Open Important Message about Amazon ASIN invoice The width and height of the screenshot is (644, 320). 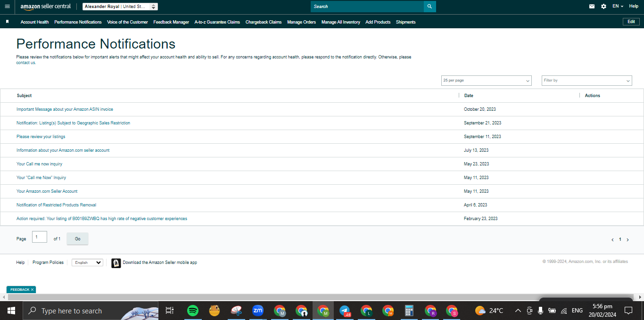tap(65, 109)
